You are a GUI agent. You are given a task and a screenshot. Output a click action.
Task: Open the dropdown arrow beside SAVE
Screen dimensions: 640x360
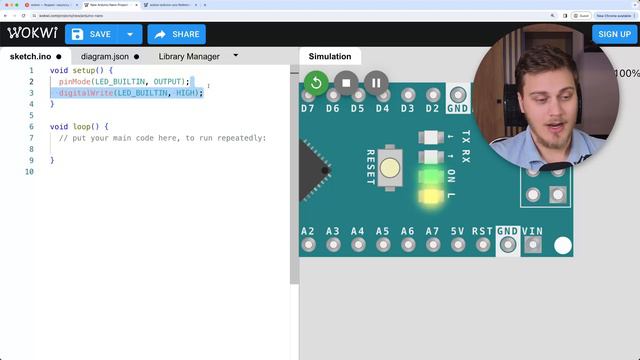coord(130,34)
